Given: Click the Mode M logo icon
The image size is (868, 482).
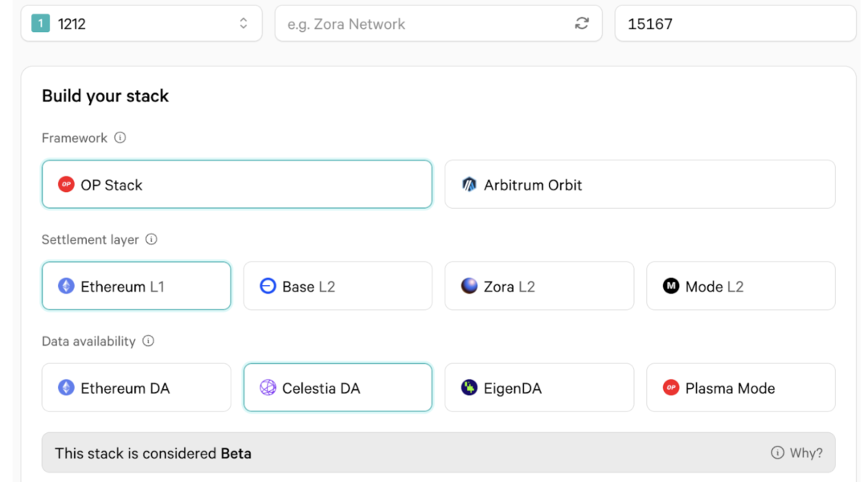Looking at the screenshot, I should [x=671, y=285].
